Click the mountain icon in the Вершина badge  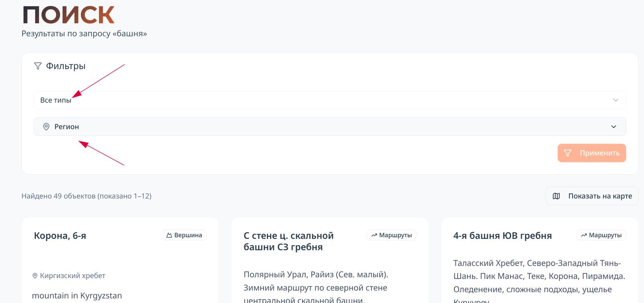(x=169, y=235)
